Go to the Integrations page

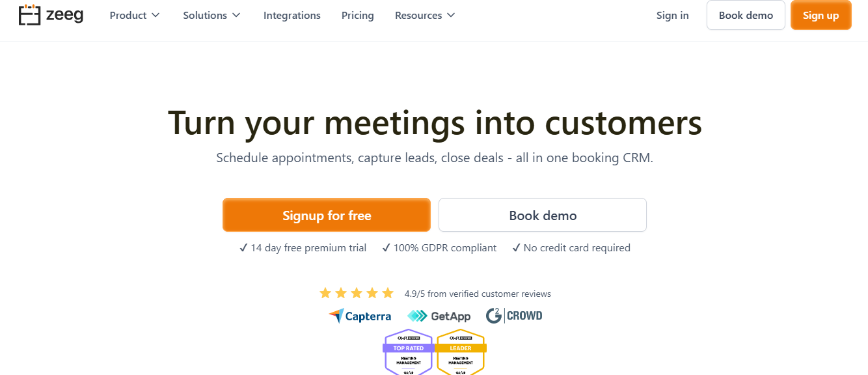pyautogui.click(x=292, y=15)
